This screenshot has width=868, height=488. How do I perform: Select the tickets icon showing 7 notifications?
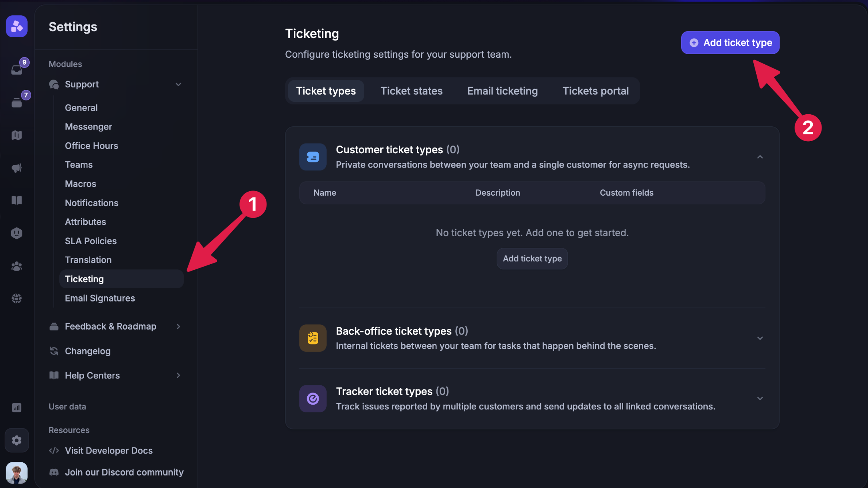point(16,102)
